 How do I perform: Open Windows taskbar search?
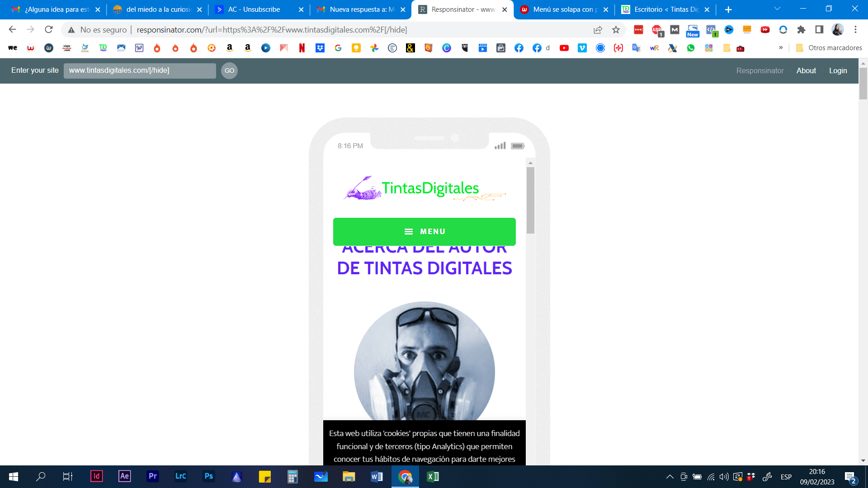[41, 477]
